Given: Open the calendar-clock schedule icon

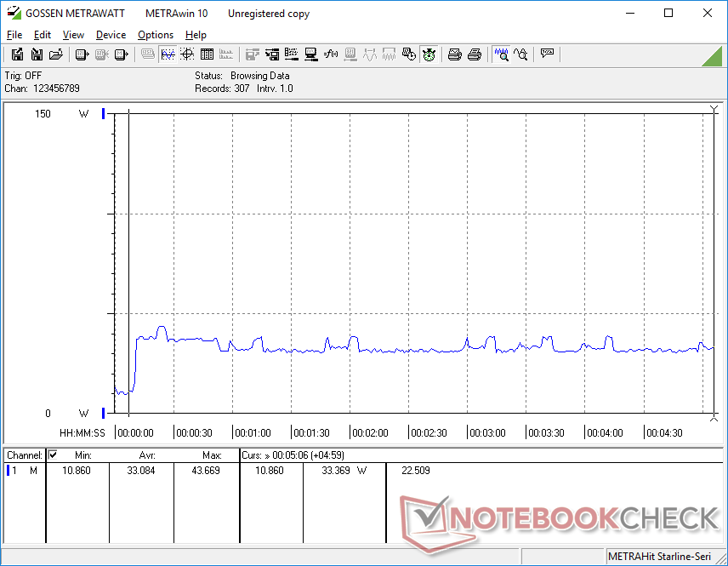Looking at the screenshot, I should pos(408,54).
